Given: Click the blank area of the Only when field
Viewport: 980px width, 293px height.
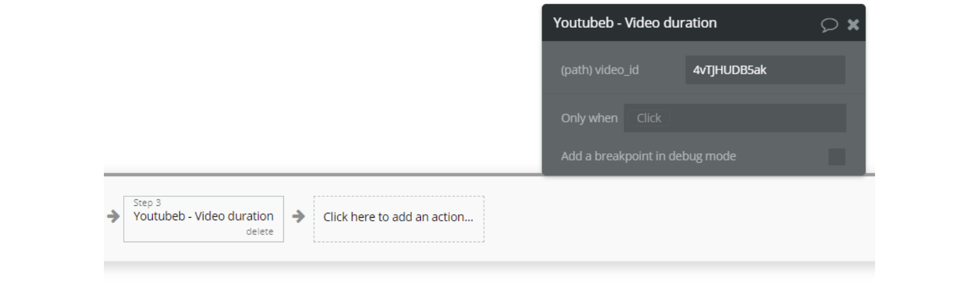Looking at the screenshot, I should (x=755, y=118).
